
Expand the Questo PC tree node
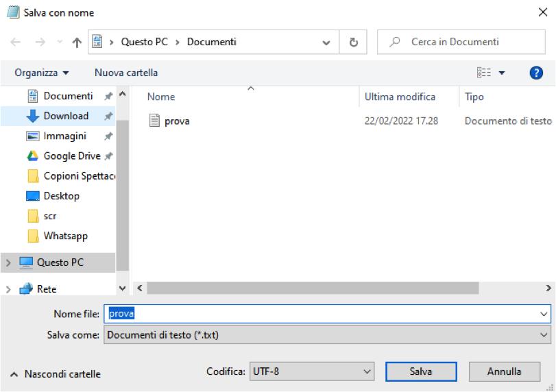pyautogui.click(x=8, y=262)
